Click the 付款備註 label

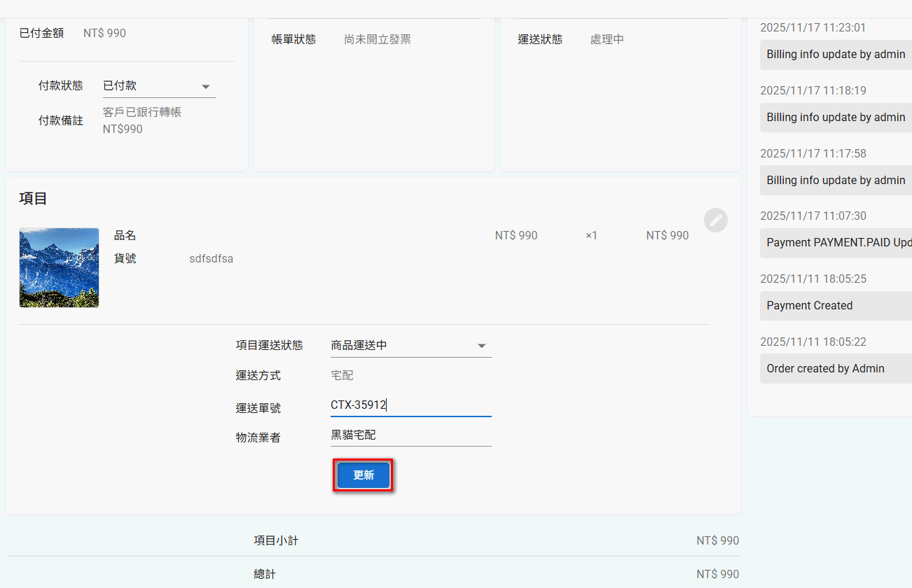pos(61,121)
